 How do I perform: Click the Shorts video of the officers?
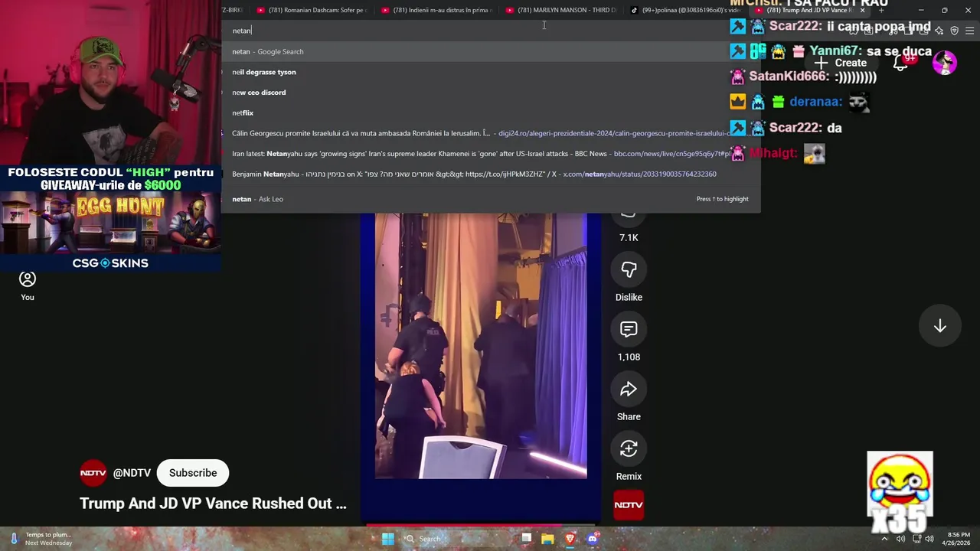coord(481,346)
